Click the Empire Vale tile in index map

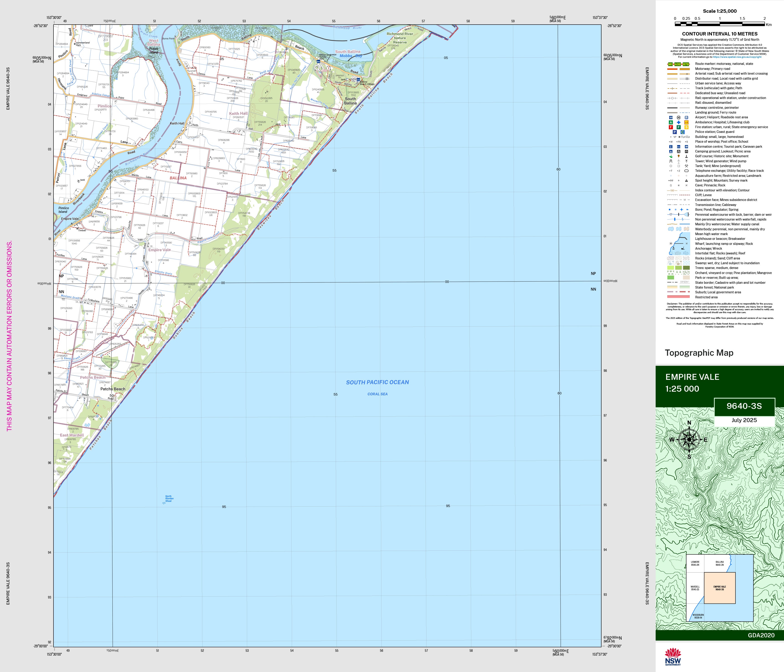720,588
